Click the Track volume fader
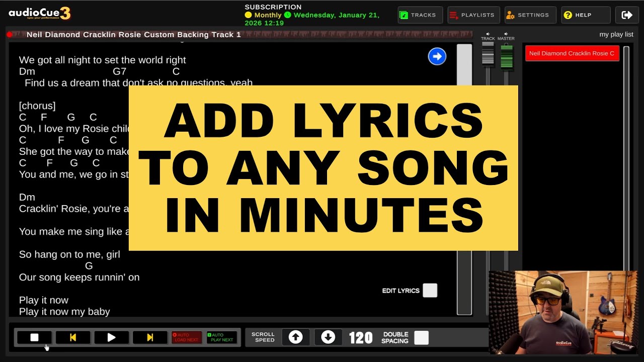This screenshot has width=644, height=362. (x=488, y=54)
